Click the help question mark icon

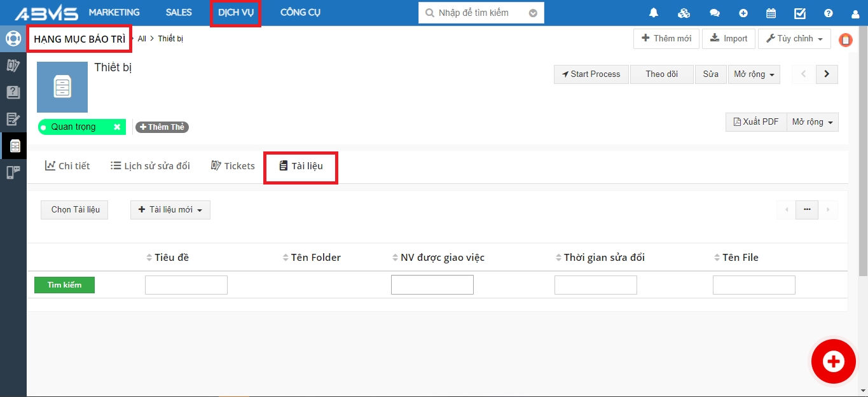coord(828,13)
